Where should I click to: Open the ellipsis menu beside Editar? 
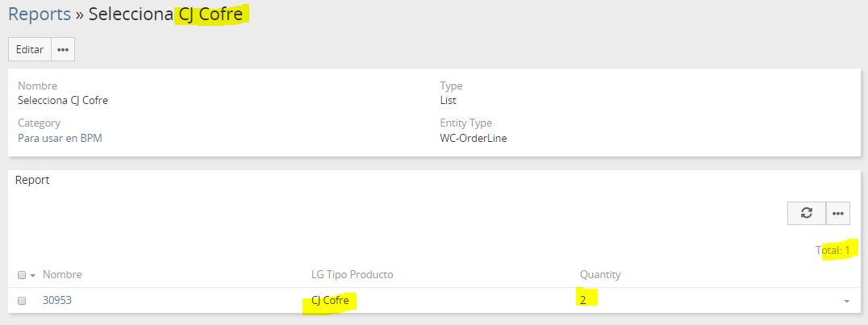(63, 49)
